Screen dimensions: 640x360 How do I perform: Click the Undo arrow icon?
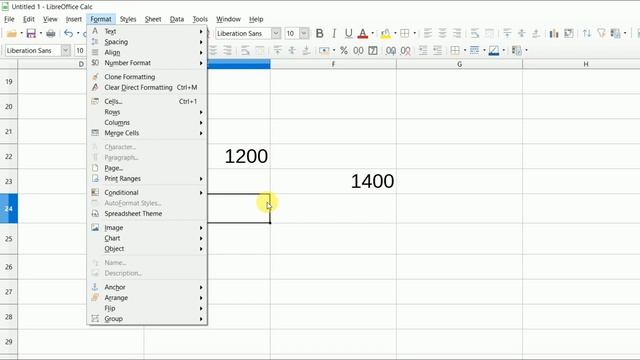coord(69,33)
